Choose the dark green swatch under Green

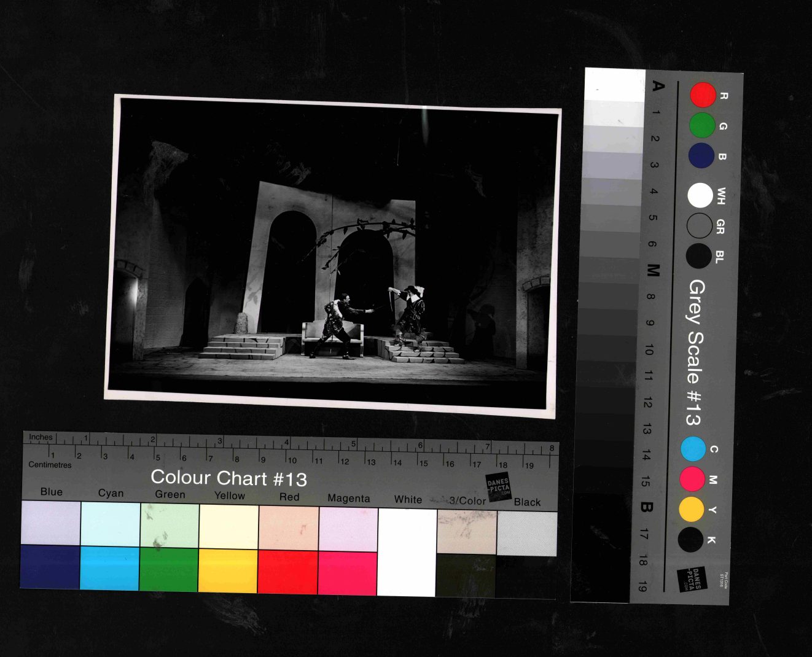tap(168, 570)
